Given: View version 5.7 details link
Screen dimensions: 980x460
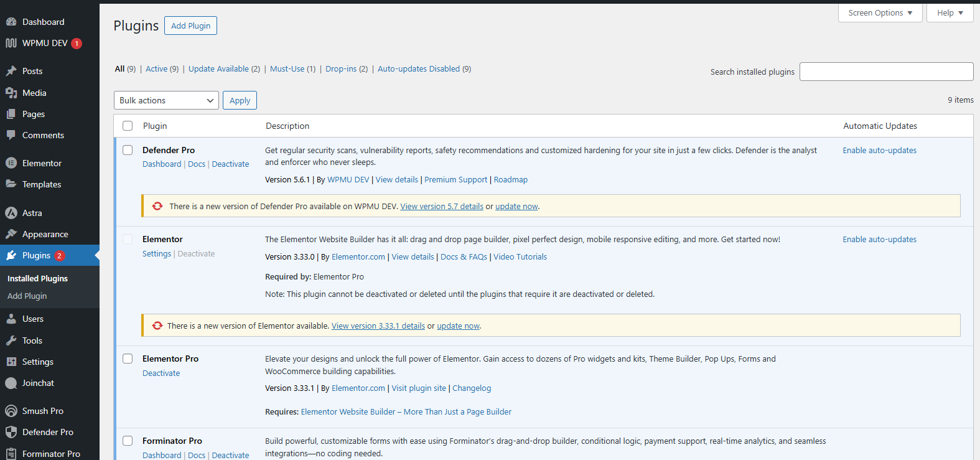Looking at the screenshot, I should [x=442, y=206].
